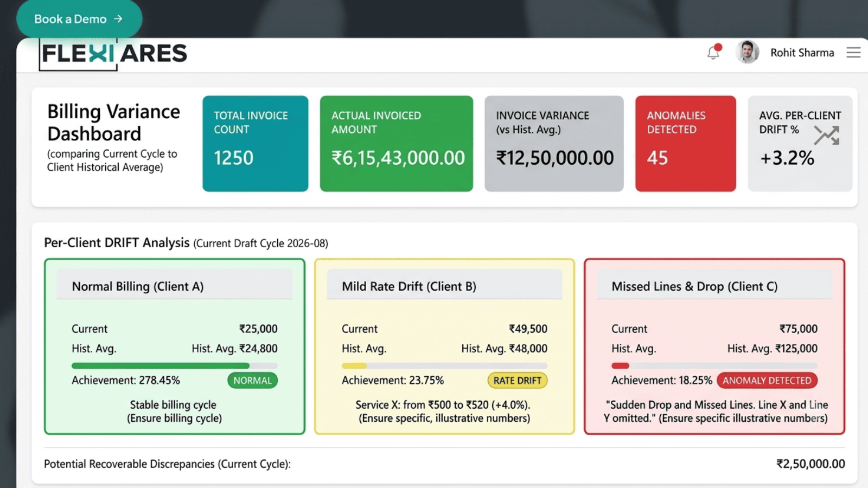
Task: Click the shuffle arrows drift icon
Action: [x=827, y=135]
